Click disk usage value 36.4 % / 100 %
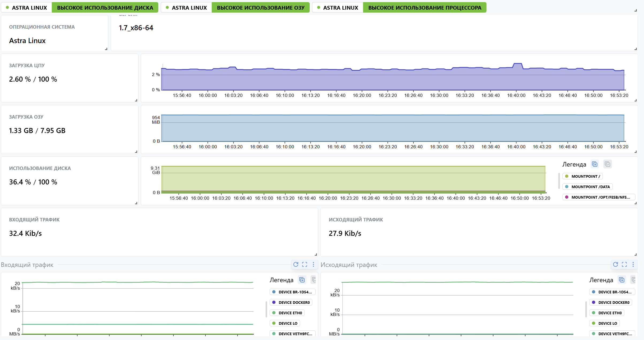Image resolution: width=644 pixels, height=340 pixels. [33, 182]
